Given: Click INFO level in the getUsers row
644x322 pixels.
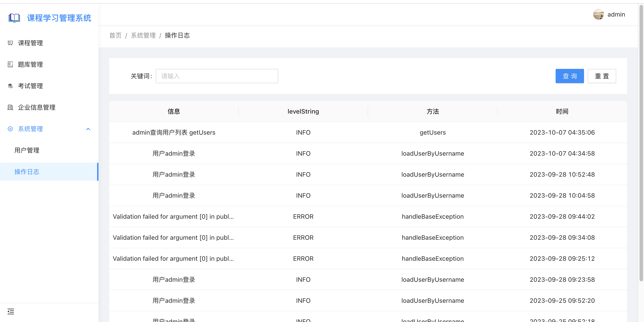Looking at the screenshot, I should click(303, 132).
